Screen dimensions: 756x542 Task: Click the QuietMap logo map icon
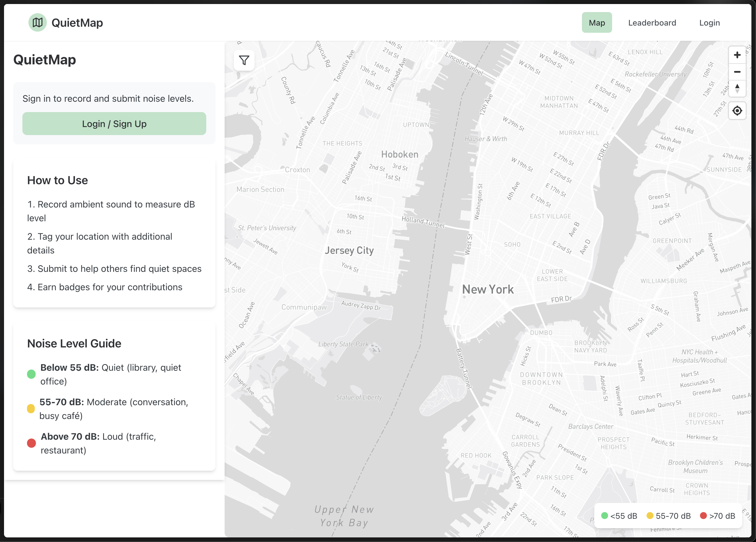[x=38, y=23]
